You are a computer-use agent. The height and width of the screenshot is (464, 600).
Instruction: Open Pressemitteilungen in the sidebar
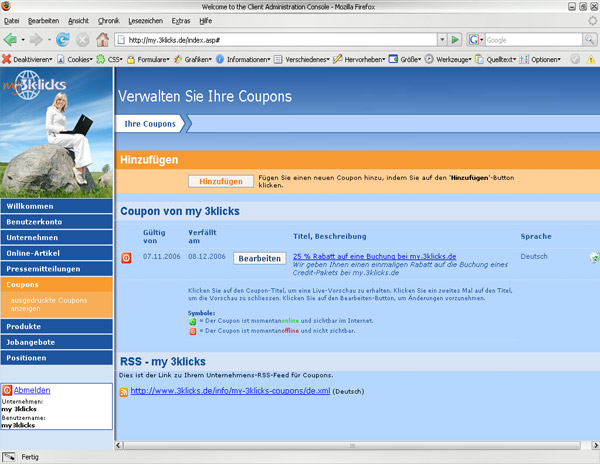click(x=57, y=269)
